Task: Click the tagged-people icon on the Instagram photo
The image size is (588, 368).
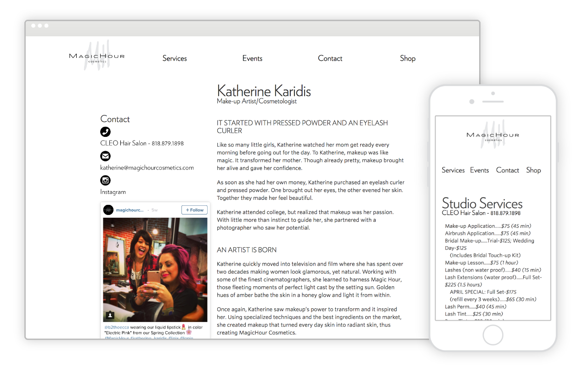Action: [x=110, y=315]
